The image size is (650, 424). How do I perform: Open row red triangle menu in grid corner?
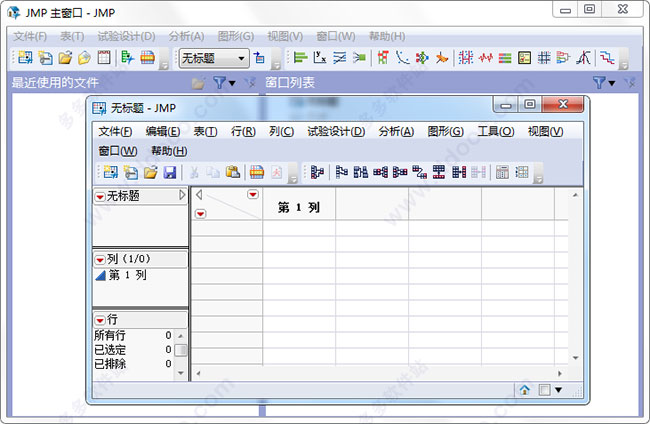pyautogui.click(x=201, y=213)
